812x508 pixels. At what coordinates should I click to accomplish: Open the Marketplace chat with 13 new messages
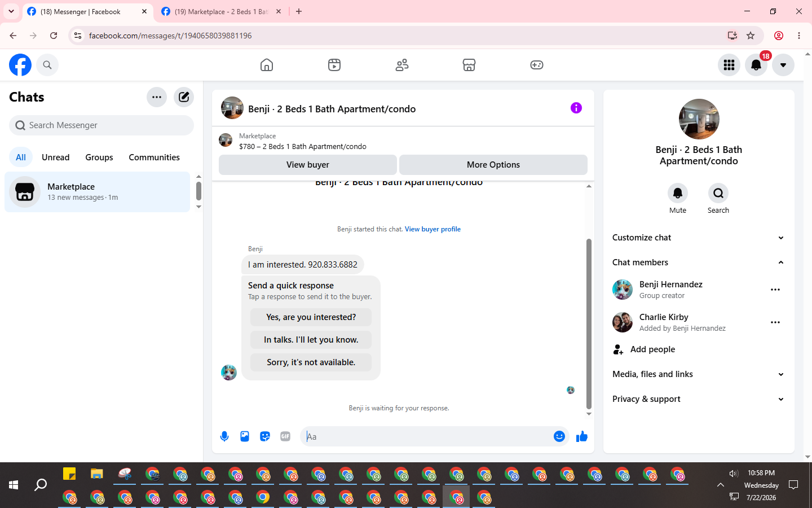click(98, 192)
